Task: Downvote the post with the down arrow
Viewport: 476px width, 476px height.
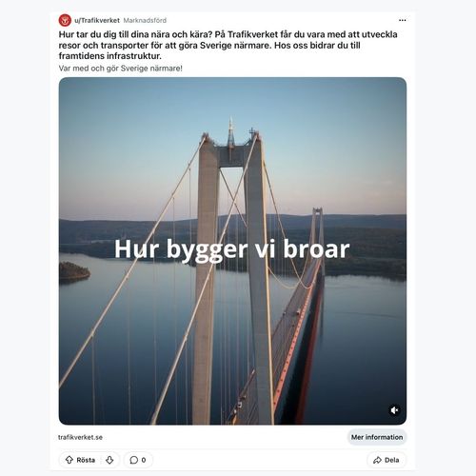Action: [x=109, y=460]
